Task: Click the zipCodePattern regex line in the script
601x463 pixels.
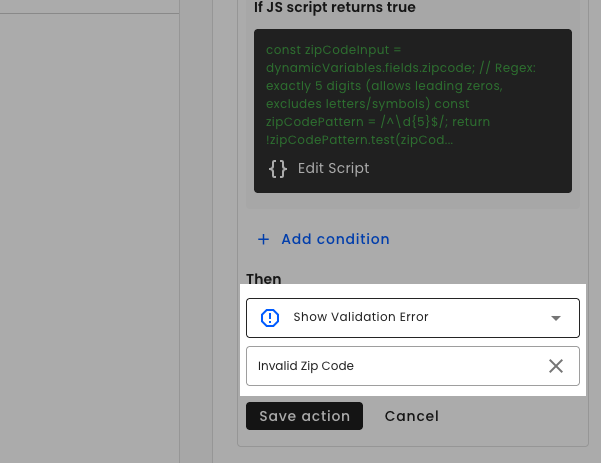Action: click(378, 122)
